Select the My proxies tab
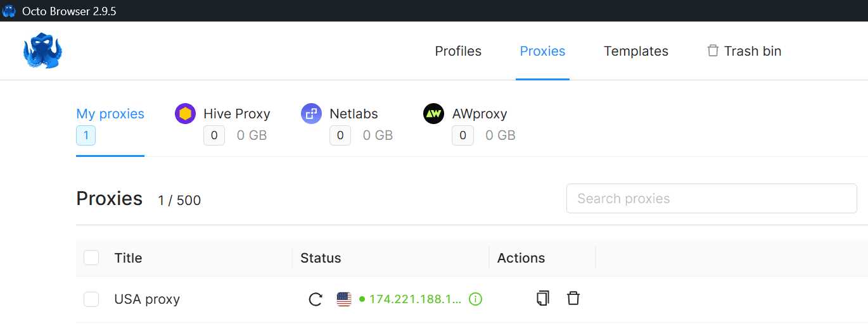This screenshot has height=324, width=868. click(110, 114)
